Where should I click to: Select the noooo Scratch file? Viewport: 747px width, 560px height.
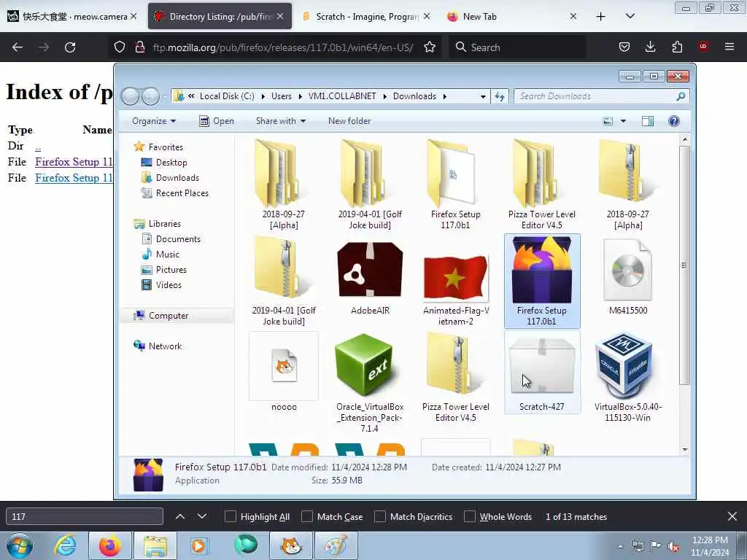click(284, 373)
